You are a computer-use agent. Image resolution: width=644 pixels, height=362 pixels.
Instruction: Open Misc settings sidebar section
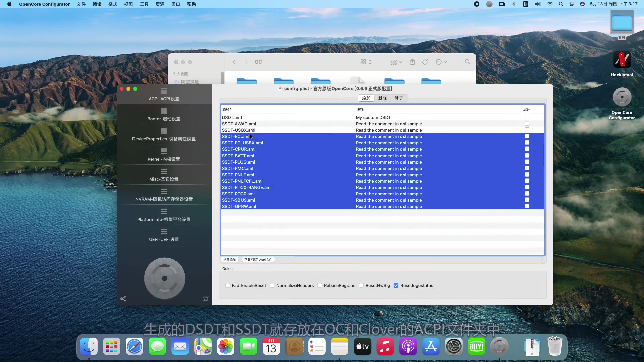(164, 175)
